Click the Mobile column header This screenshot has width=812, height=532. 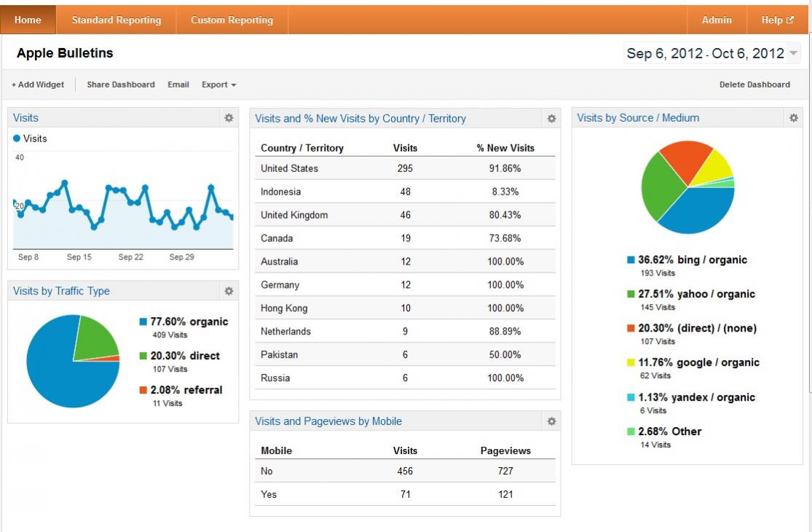click(276, 450)
